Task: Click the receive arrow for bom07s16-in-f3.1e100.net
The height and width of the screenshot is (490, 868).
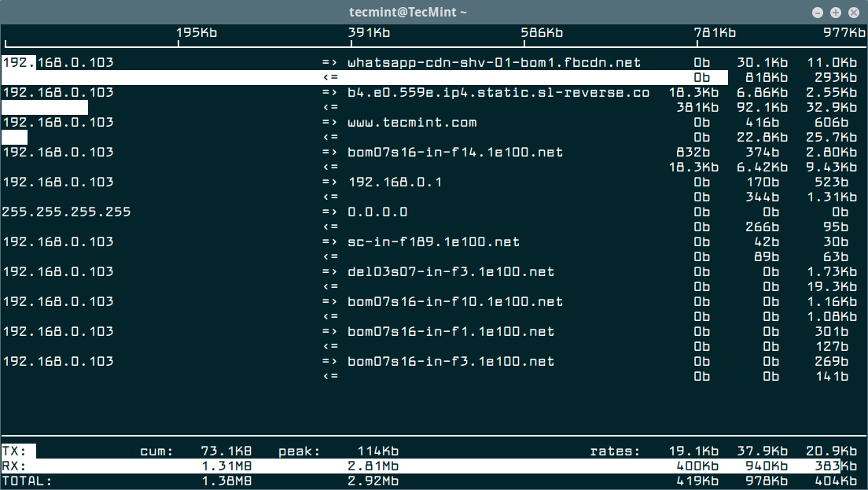Action: (330, 376)
